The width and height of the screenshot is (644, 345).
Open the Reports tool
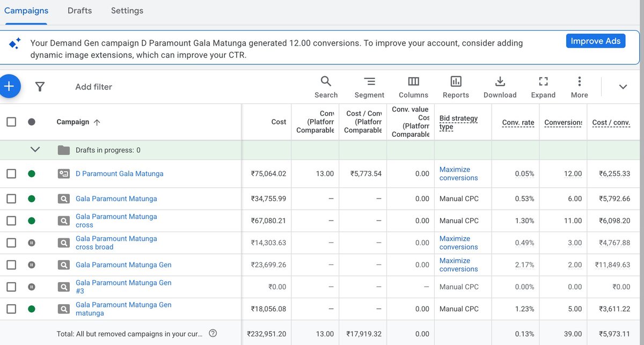pyautogui.click(x=456, y=87)
